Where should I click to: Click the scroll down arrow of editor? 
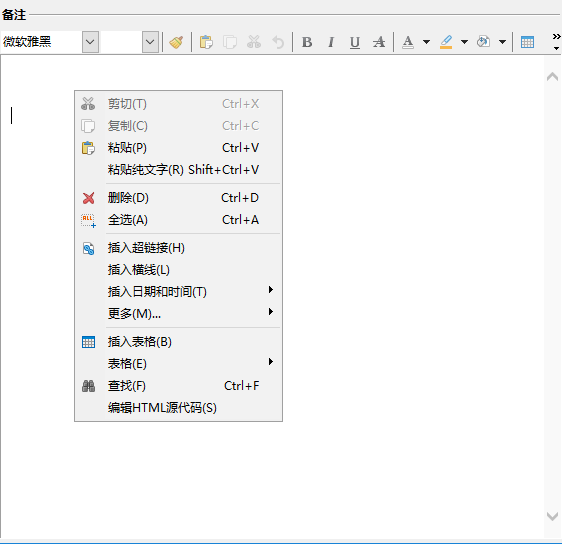pos(552,516)
